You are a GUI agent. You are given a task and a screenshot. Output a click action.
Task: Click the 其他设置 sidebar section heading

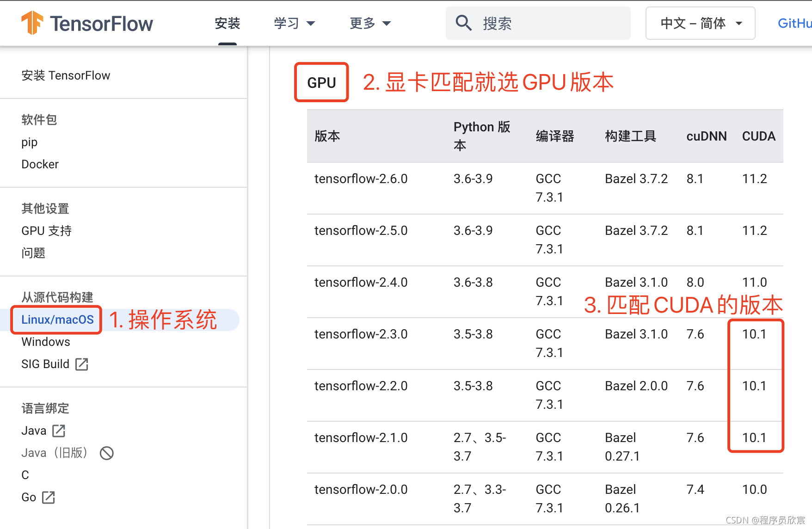click(45, 209)
